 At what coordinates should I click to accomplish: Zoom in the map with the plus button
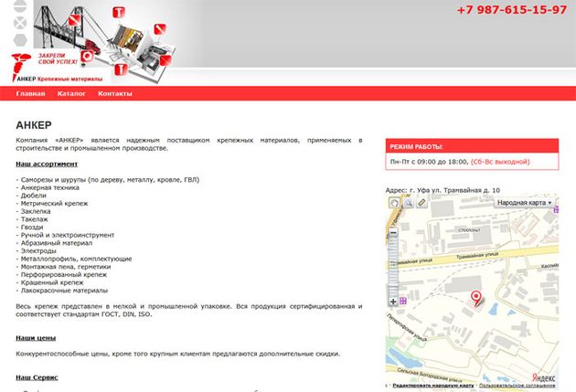(x=393, y=302)
